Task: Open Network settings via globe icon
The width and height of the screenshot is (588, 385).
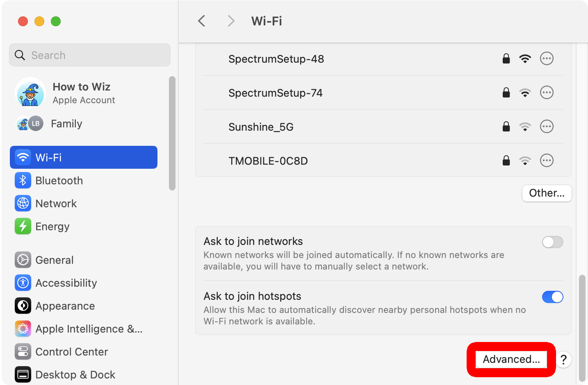Action: 23,204
